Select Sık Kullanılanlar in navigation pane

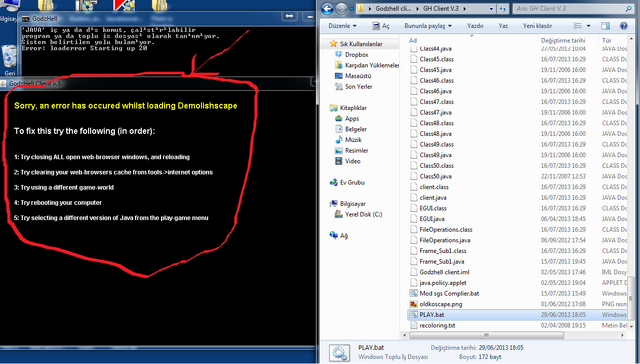(x=361, y=44)
